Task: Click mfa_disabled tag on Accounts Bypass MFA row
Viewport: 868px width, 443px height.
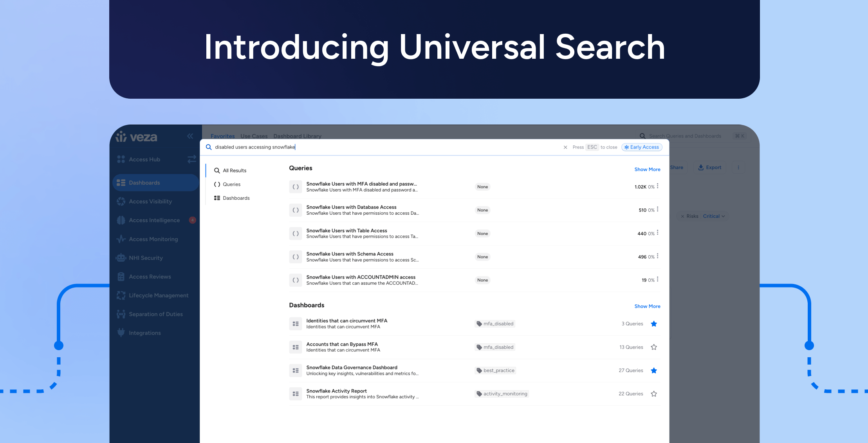Action: pos(495,347)
